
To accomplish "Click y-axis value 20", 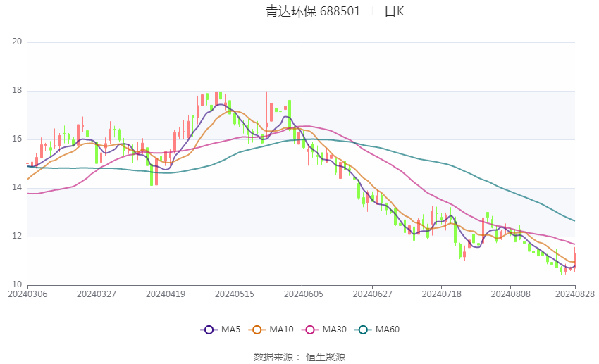I will coord(17,42).
